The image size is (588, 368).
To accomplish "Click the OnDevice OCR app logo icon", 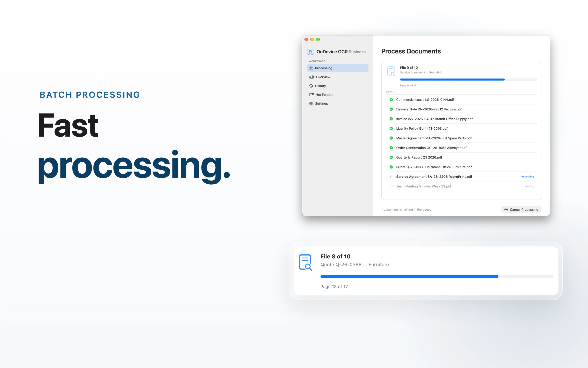I will pos(311,52).
